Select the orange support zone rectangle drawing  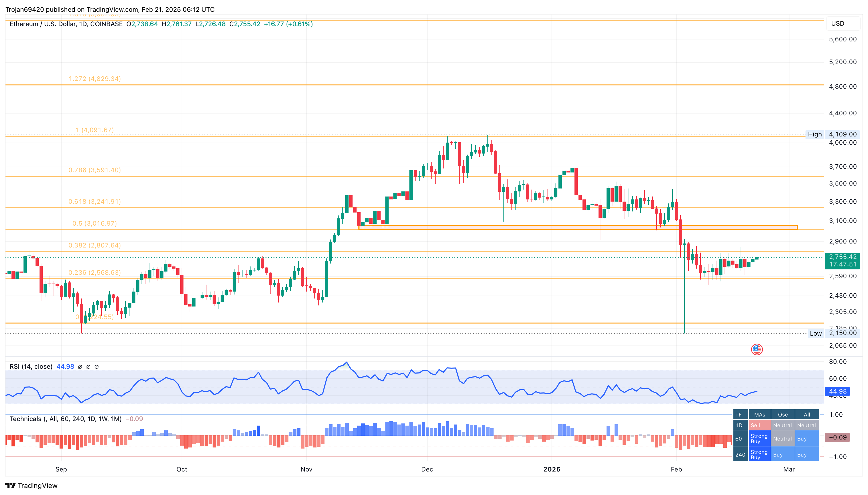click(x=578, y=227)
